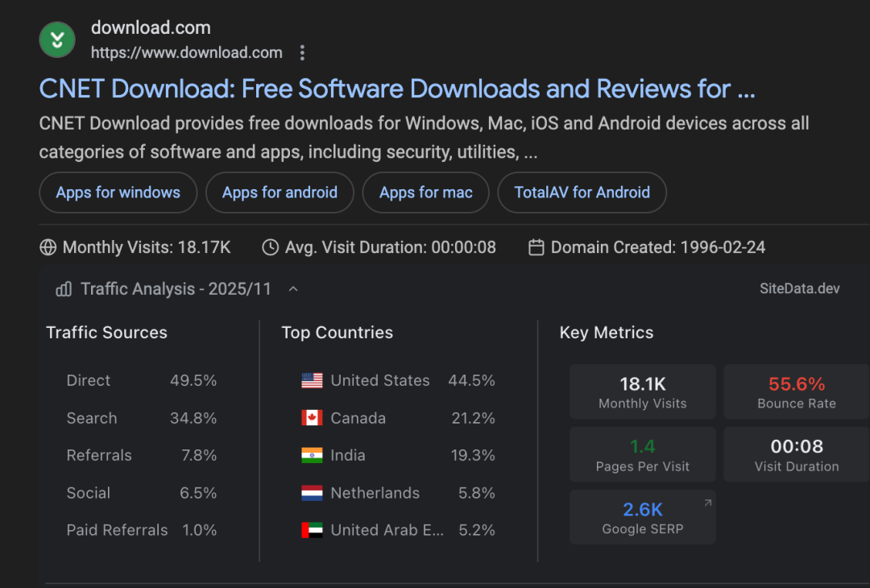Click the Key Metrics heading
Image resolution: width=870 pixels, height=588 pixels.
(607, 333)
